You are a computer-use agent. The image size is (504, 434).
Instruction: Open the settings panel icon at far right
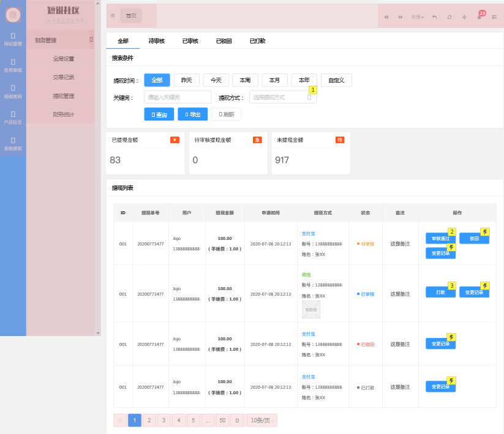pyautogui.click(x=494, y=17)
